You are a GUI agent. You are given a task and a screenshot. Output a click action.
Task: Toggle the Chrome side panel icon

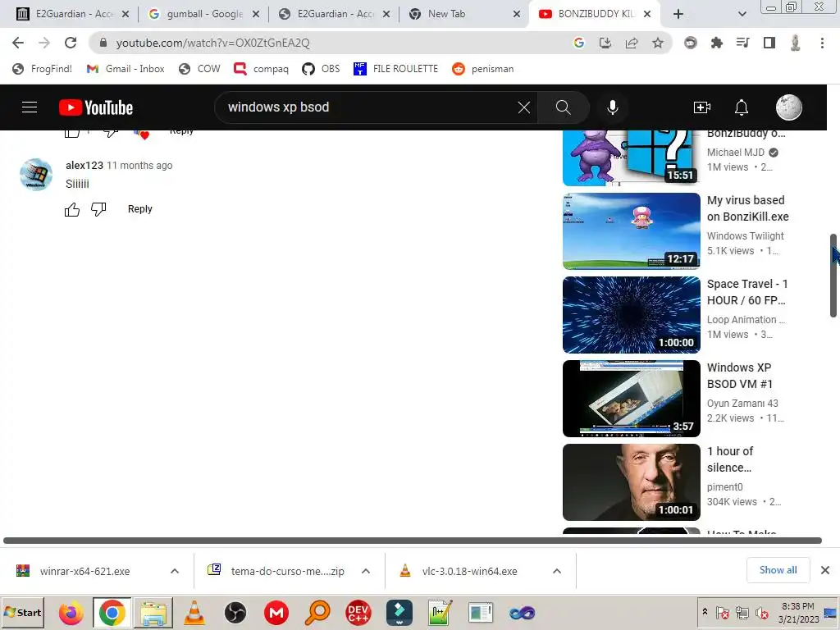tap(769, 43)
